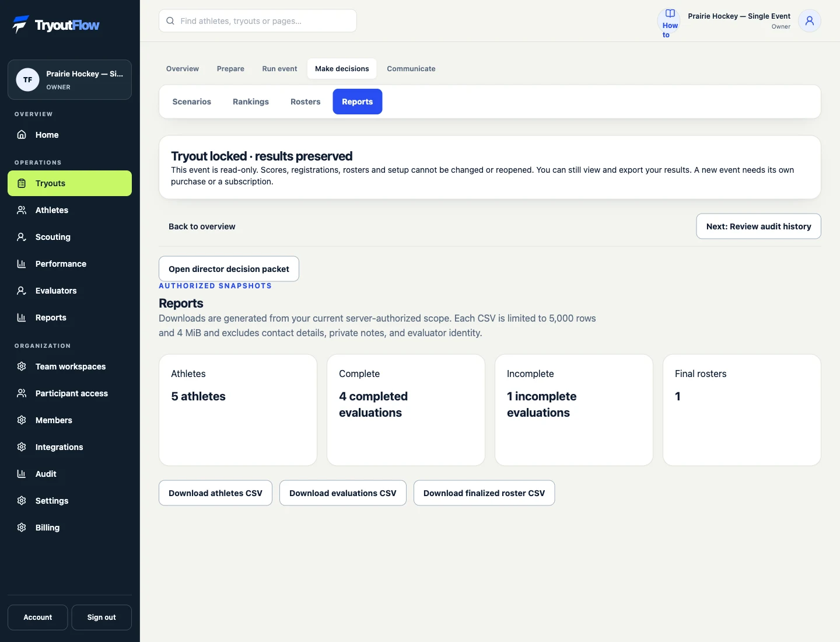Click the Scouting person icon
Screen dimensions: 840x642
pyautogui.click(x=22, y=237)
